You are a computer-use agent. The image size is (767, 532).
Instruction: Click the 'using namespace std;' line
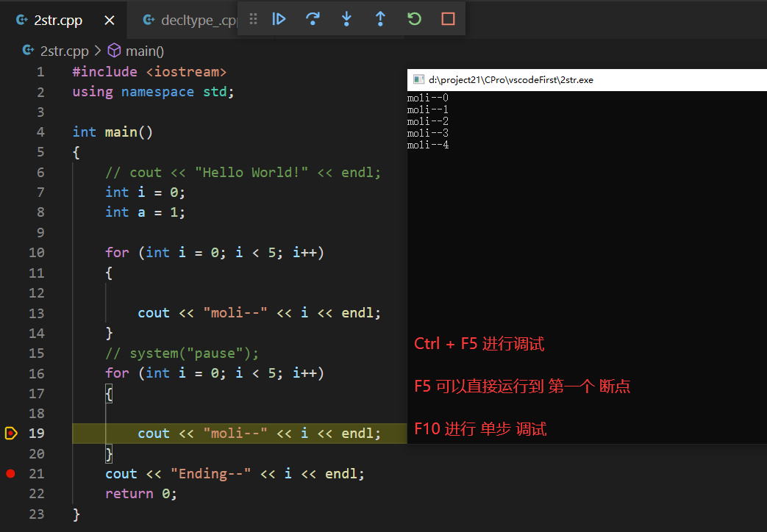coord(153,92)
